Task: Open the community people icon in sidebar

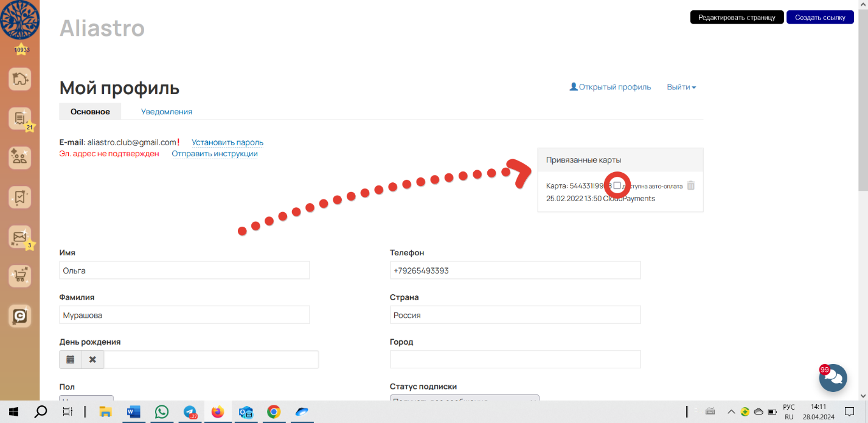Action: click(x=19, y=157)
